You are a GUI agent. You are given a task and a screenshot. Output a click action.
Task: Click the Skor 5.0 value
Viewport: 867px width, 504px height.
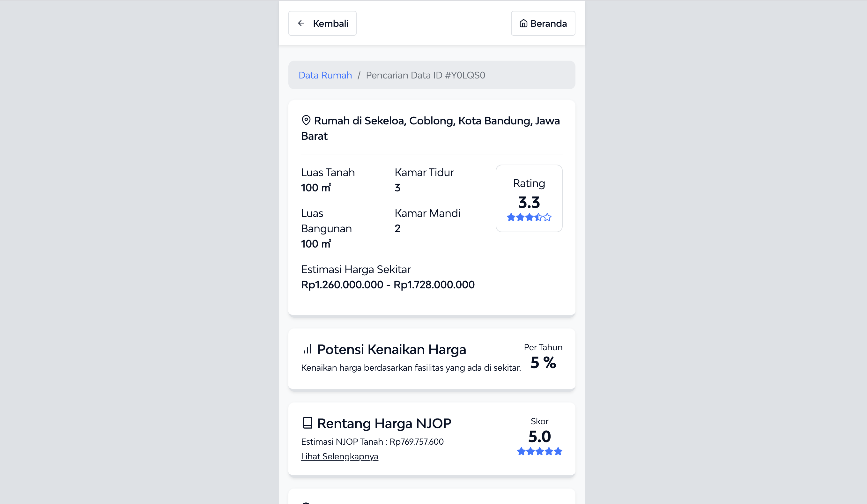point(539,436)
